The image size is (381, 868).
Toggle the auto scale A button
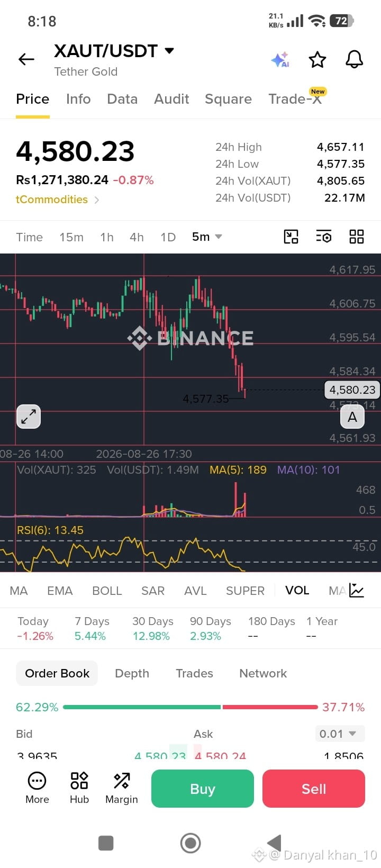pos(352,417)
